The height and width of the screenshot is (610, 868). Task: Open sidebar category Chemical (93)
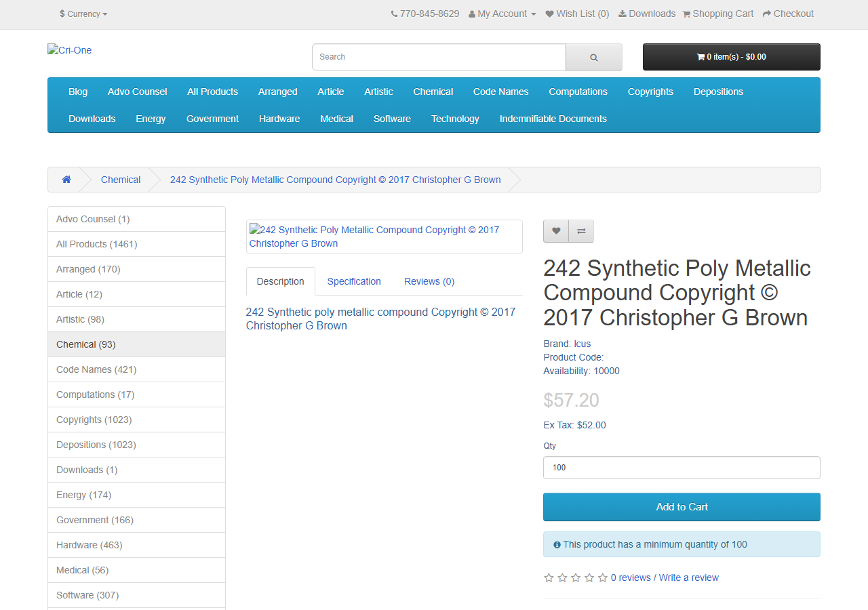(x=136, y=344)
